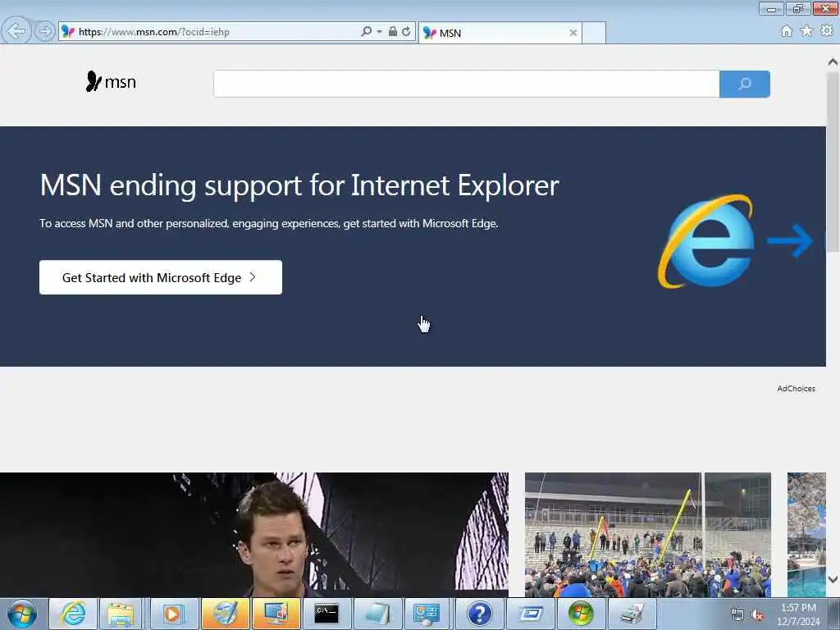This screenshot has height=630, width=840.
Task: Open Windows Media Player taskbar icon
Action: pyautogui.click(x=172, y=614)
